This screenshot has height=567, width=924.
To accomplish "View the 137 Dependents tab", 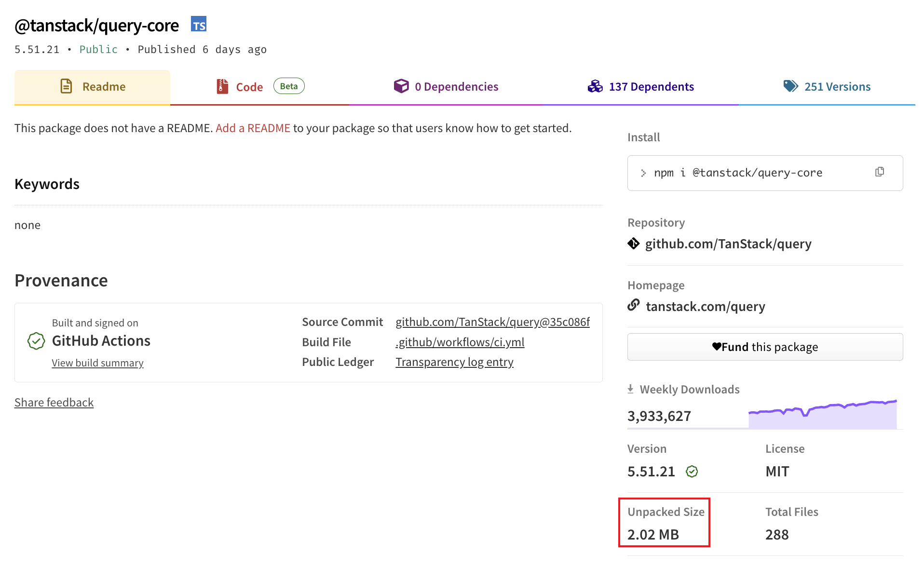I will coord(640,87).
